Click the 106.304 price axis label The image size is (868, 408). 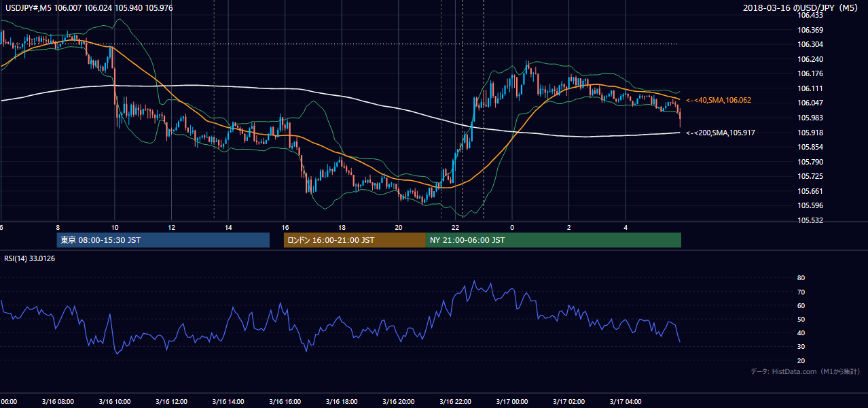[x=812, y=44]
